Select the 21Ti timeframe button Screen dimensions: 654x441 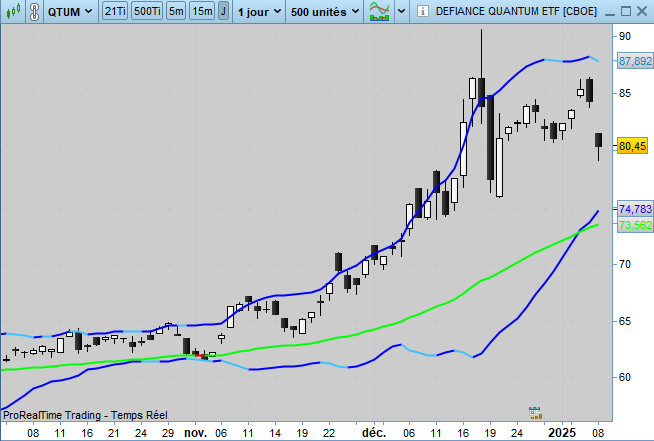115,11
